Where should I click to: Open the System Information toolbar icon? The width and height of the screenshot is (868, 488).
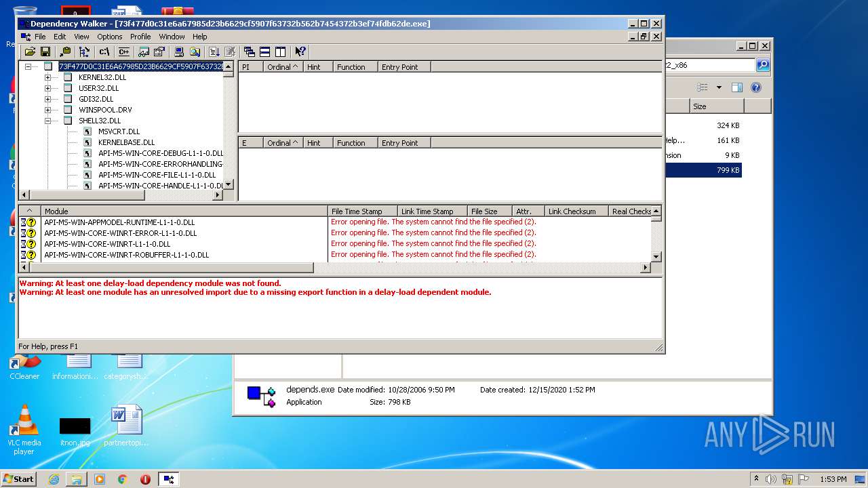(179, 52)
